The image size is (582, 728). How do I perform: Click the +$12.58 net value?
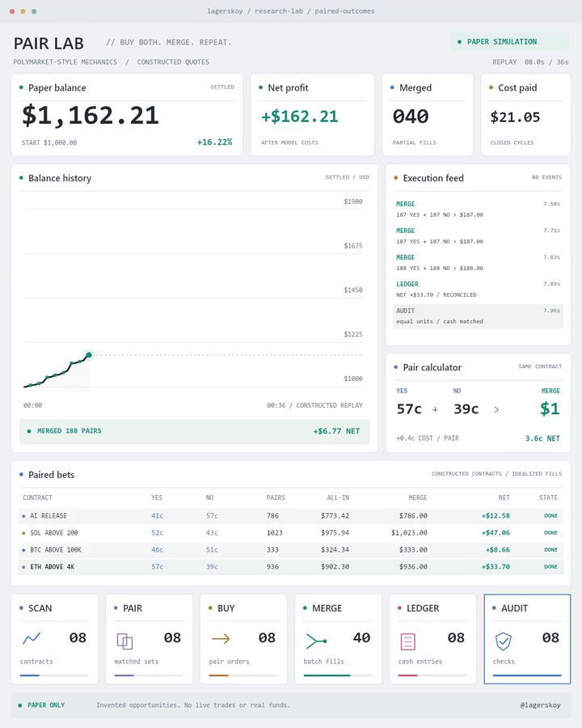tap(496, 516)
